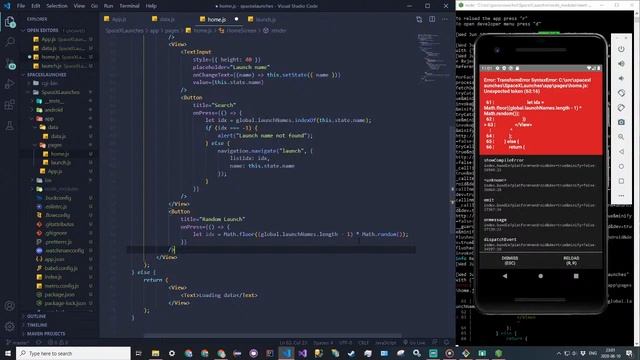This screenshot has width=640, height=360.
Task: Click the emulator toolbar overview square
Action: pos(621,181)
